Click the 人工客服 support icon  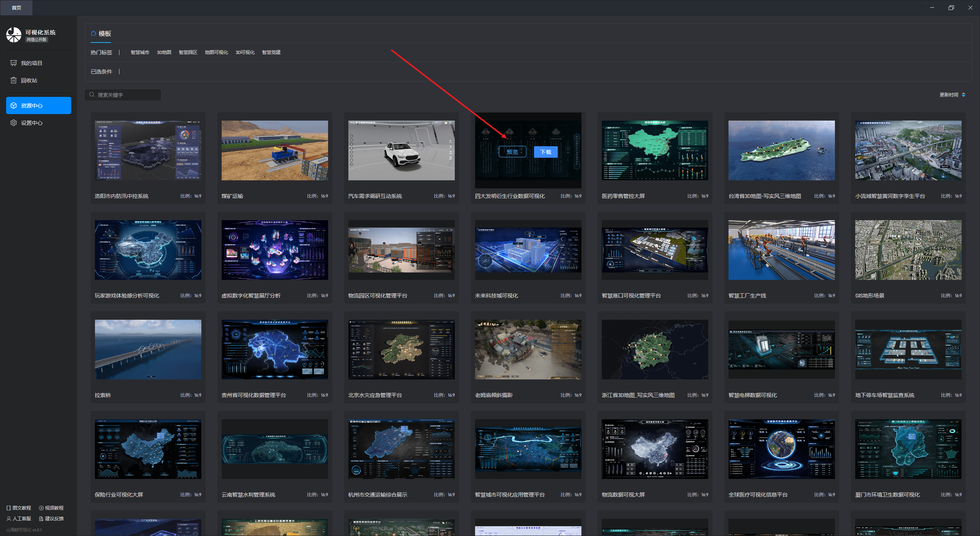click(x=9, y=518)
